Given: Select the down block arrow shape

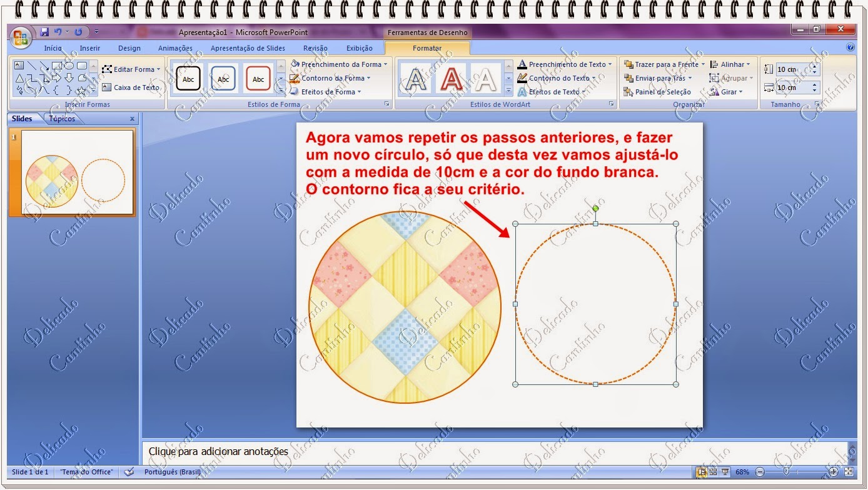Looking at the screenshot, I should pos(69,78).
